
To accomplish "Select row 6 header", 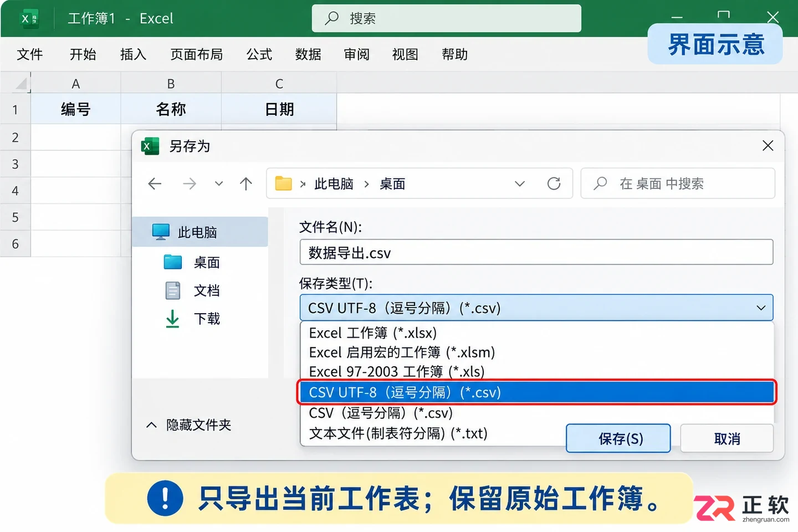I will click(16, 244).
